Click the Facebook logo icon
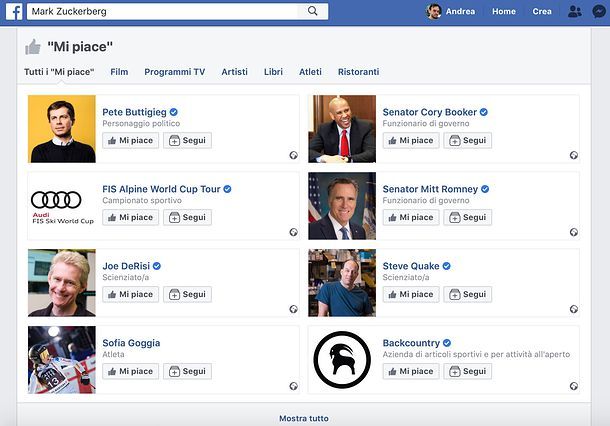 pos(14,12)
